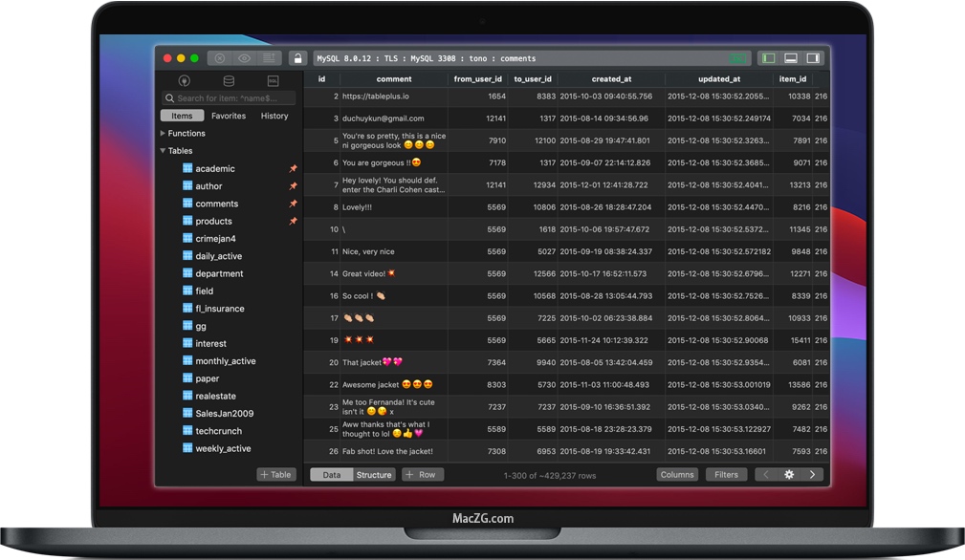
Task: Unpin the author table
Action: tap(293, 185)
